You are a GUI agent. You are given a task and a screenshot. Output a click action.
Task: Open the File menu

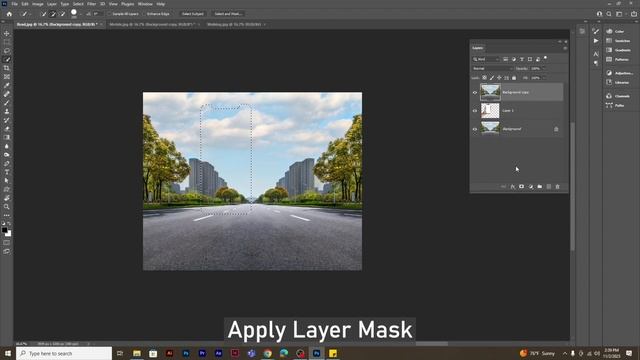click(x=14, y=4)
